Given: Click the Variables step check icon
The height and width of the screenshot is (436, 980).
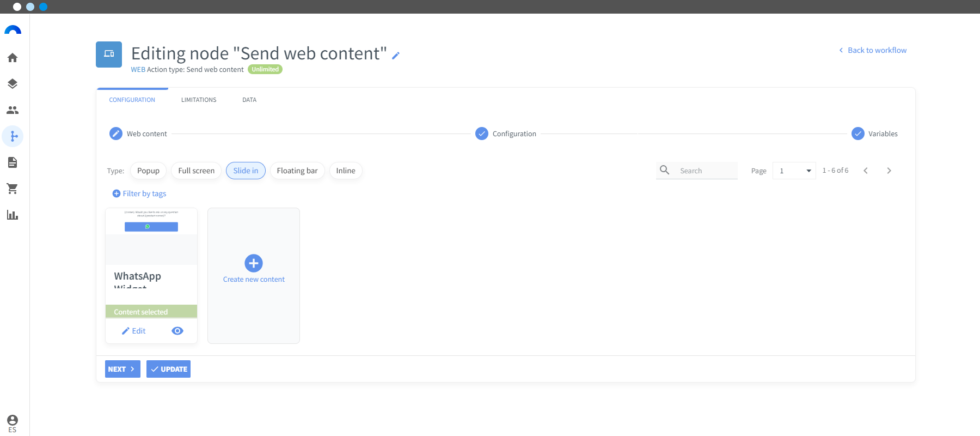Looking at the screenshot, I should click(858, 134).
